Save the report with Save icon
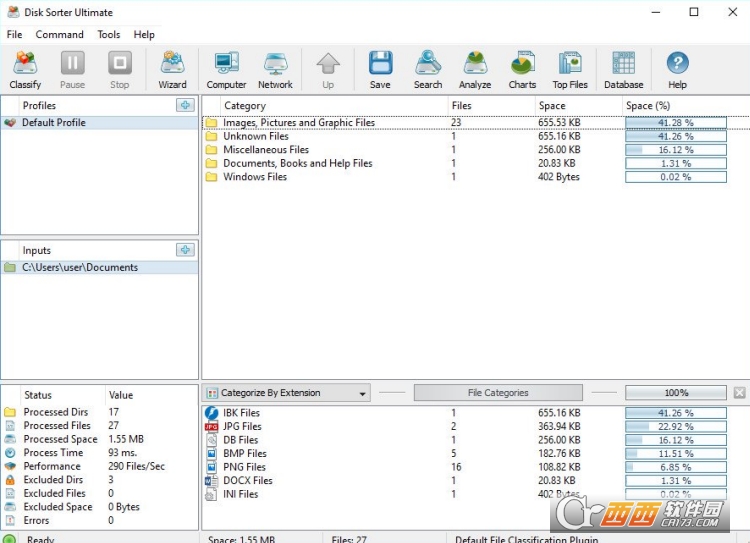 pos(380,69)
